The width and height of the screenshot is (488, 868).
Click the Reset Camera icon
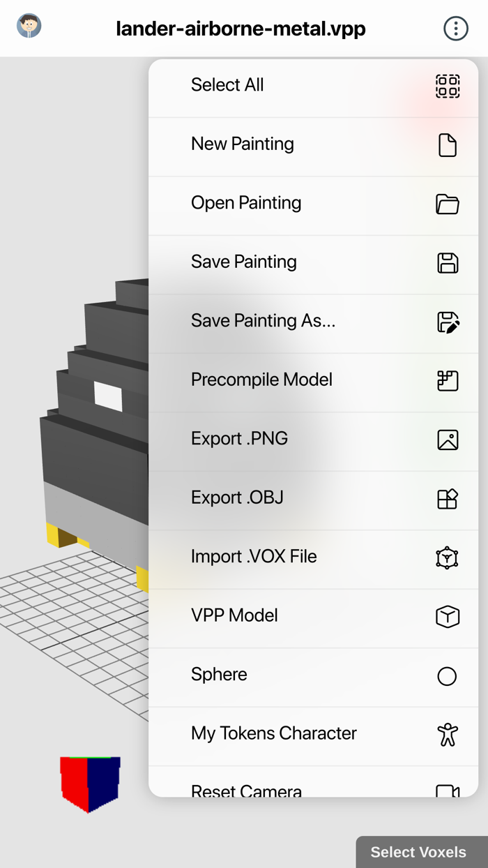point(446,790)
